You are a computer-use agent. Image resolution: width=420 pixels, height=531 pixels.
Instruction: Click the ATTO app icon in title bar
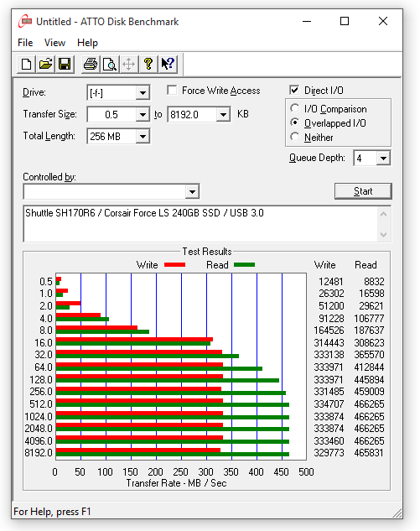(x=25, y=21)
